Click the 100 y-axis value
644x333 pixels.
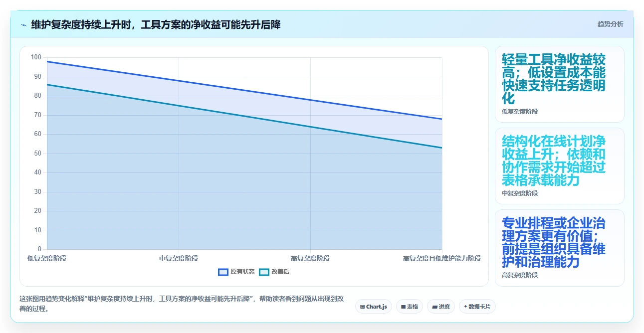[x=36, y=57]
